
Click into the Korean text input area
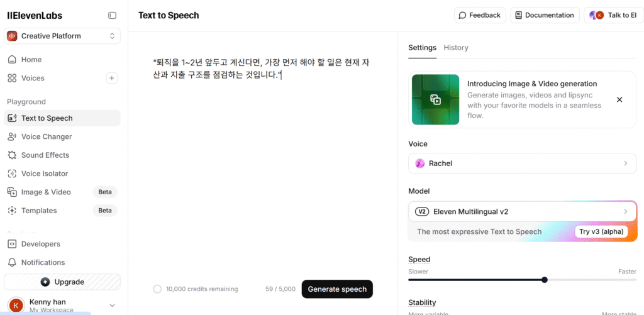tap(264, 157)
